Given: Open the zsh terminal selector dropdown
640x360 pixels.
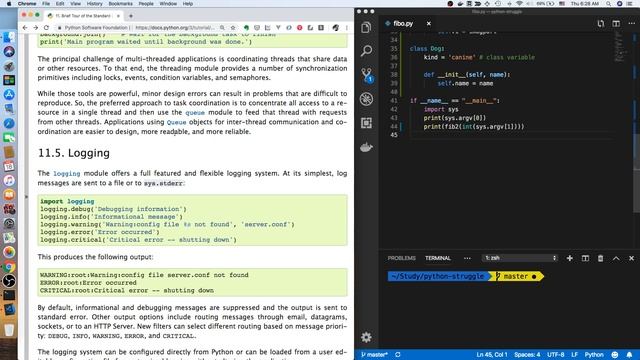Looking at the screenshot, I should 520,258.
